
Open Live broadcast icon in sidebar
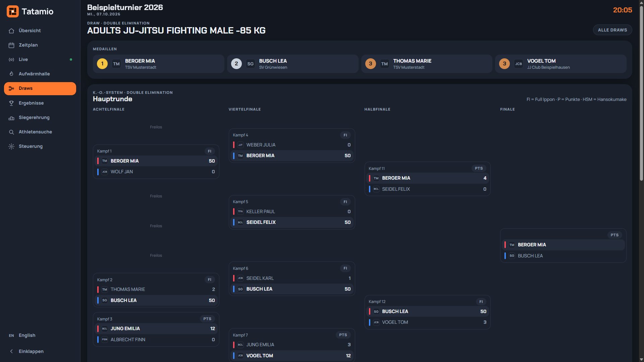[x=11, y=60]
